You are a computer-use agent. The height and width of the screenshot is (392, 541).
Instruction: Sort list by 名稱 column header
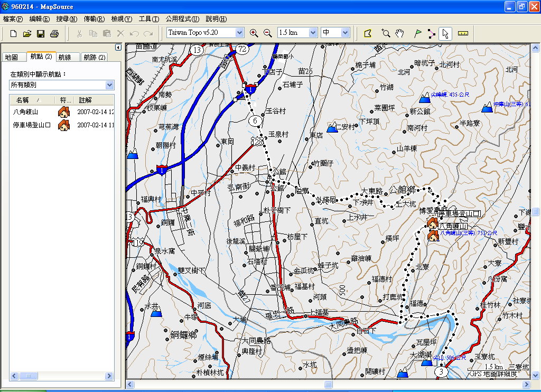coord(32,100)
